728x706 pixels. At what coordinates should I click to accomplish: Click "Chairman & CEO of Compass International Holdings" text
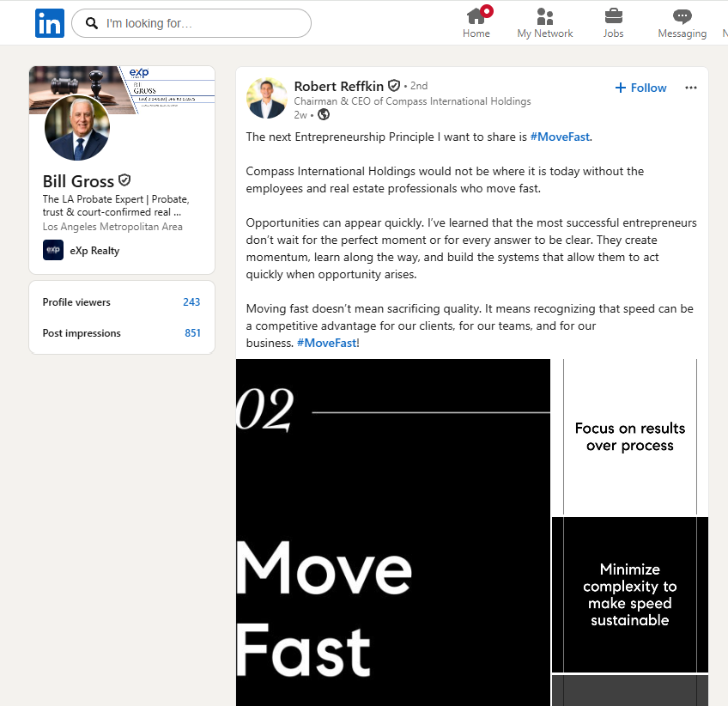click(x=412, y=101)
